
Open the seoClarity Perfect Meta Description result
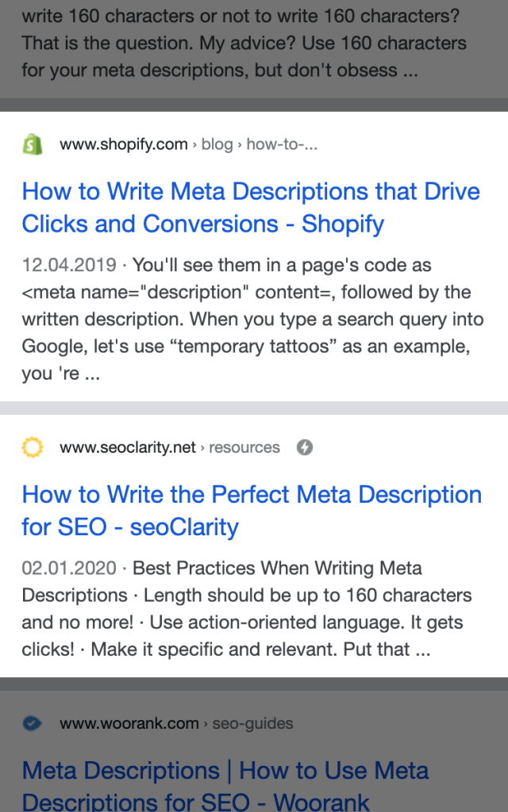pos(251,511)
